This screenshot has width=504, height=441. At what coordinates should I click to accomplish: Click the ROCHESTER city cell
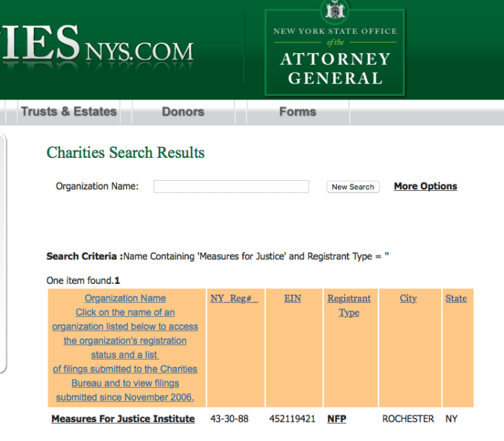[x=408, y=419]
